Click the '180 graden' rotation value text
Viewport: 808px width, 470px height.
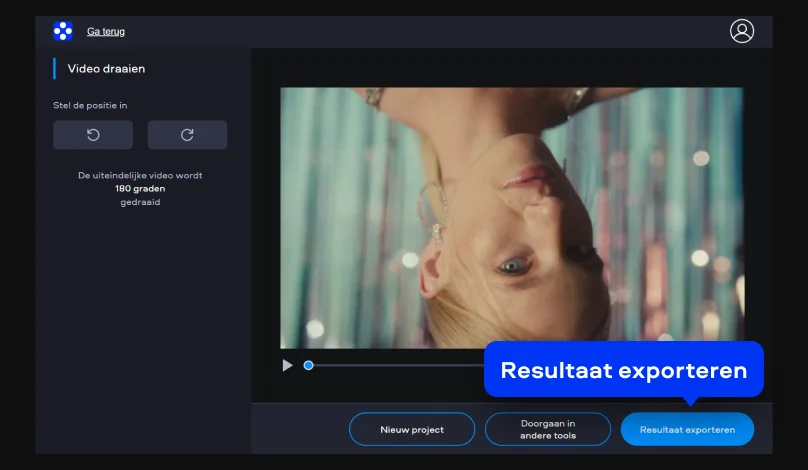tap(140, 189)
